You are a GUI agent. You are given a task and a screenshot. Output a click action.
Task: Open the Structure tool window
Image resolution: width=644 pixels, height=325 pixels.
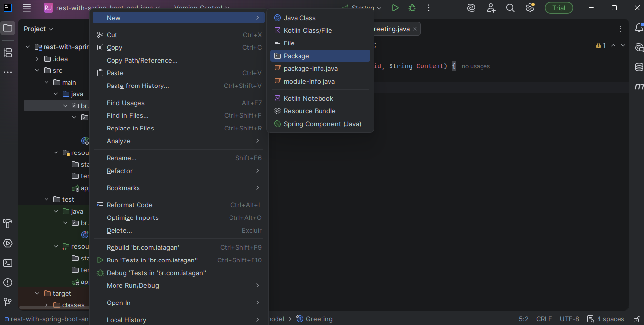pyautogui.click(x=8, y=53)
